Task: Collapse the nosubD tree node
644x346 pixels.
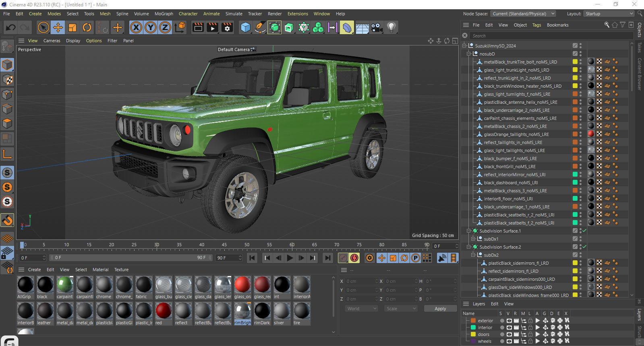Action: pos(468,54)
